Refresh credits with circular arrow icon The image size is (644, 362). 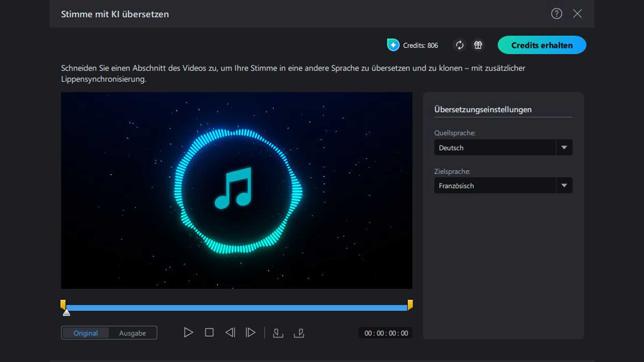pos(460,45)
